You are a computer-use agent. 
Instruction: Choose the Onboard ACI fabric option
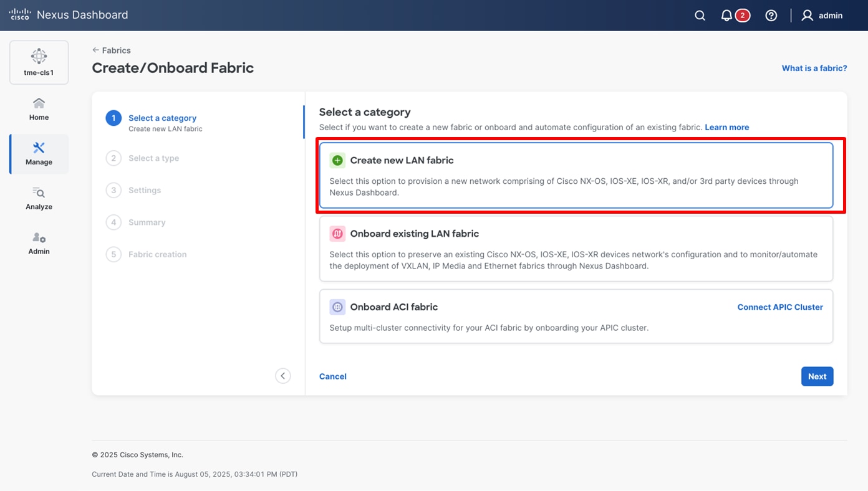click(530, 317)
